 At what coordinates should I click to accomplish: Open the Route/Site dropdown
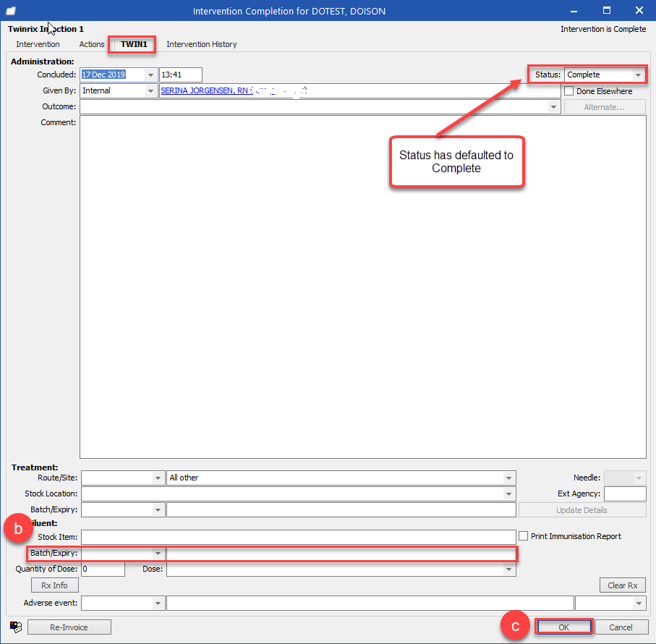pos(158,478)
